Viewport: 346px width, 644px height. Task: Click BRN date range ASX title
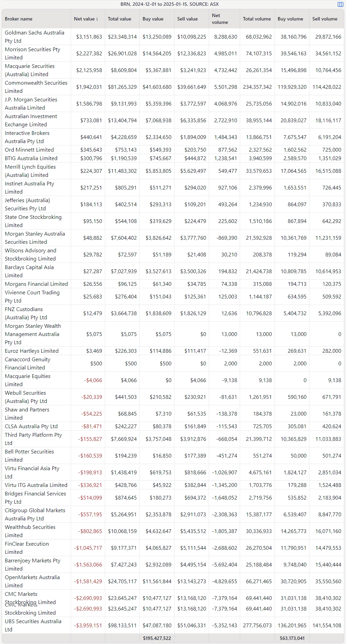[169, 4]
